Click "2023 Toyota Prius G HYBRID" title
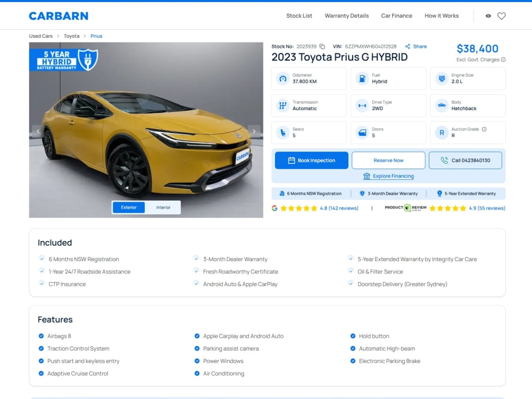532x399 pixels. point(339,57)
